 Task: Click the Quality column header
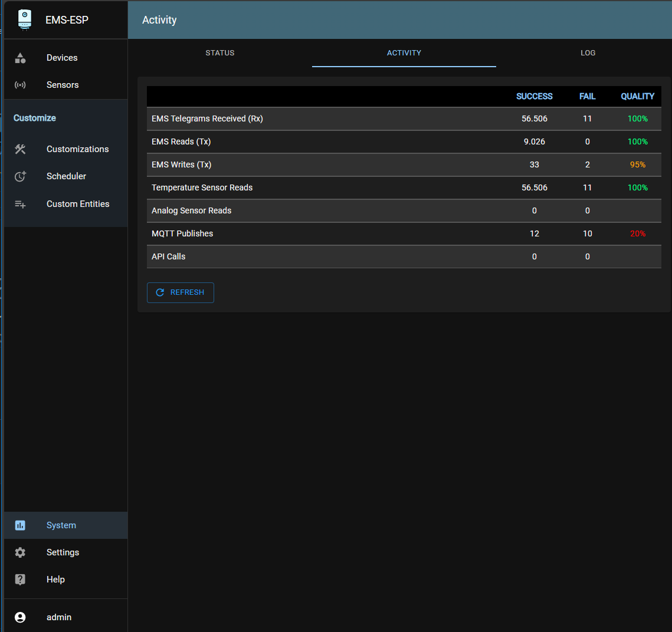point(637,96)
